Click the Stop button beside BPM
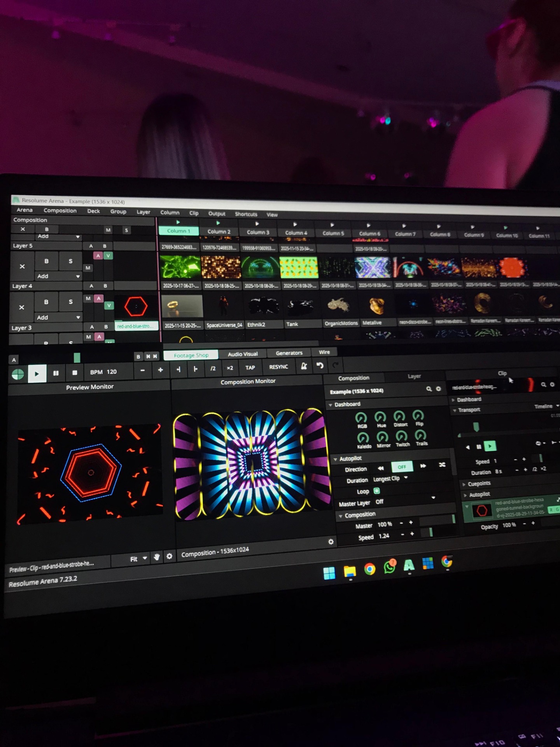The width and height of the screenshot is (560, 747). [75, 373]
